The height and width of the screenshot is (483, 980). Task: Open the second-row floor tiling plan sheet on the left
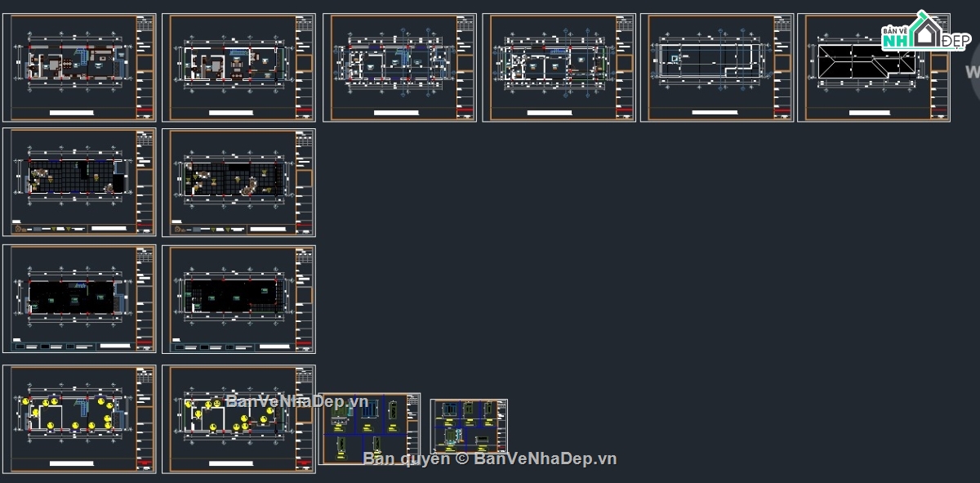tap(79, 182)
